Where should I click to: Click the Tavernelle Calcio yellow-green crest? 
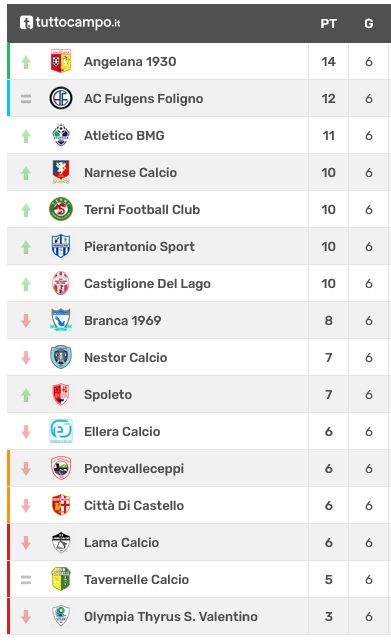click(61, 579)
